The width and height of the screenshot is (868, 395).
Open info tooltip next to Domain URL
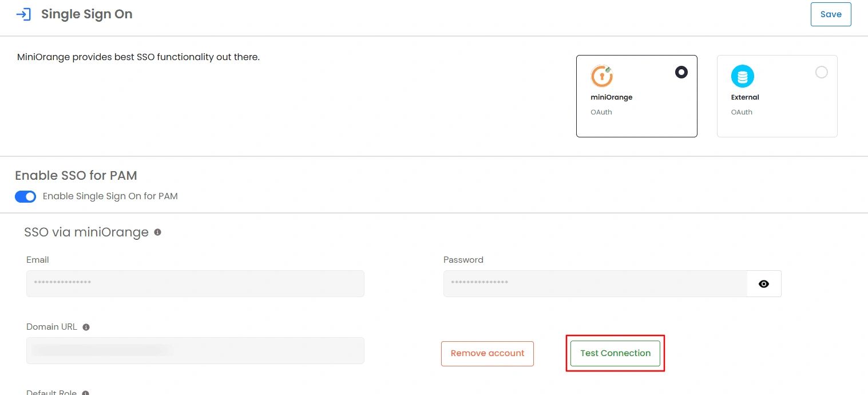pyautogui.click(x=86, y=327)
